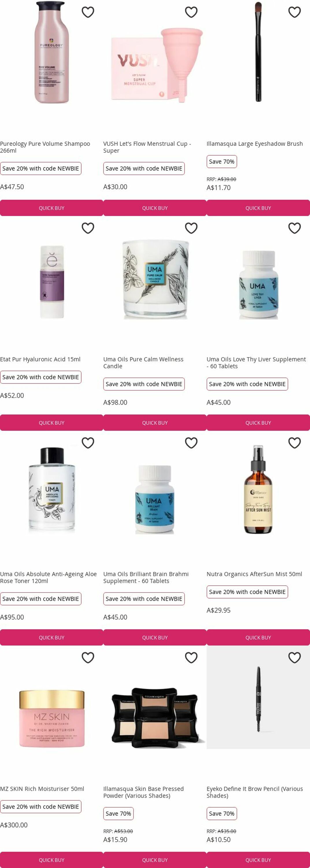The image size is (310, 868).
Task: Favorite the Nutra Organics AfterSun Mist
Action: (294, 443)
